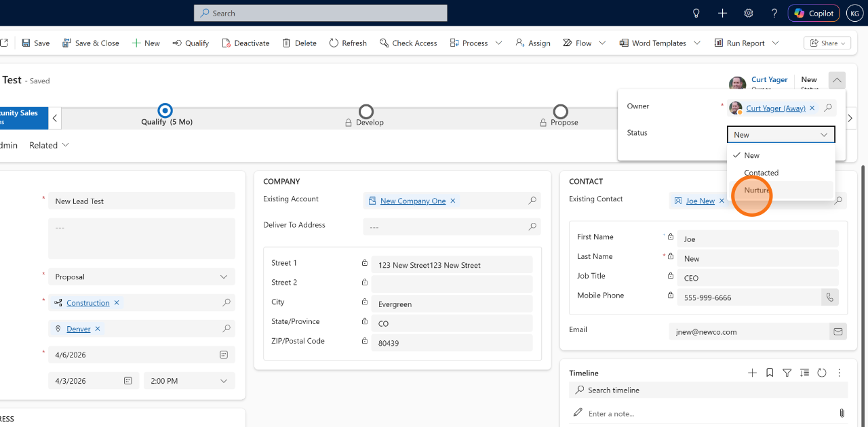Open the Status dropdown showing New

[x=781, y=135]
